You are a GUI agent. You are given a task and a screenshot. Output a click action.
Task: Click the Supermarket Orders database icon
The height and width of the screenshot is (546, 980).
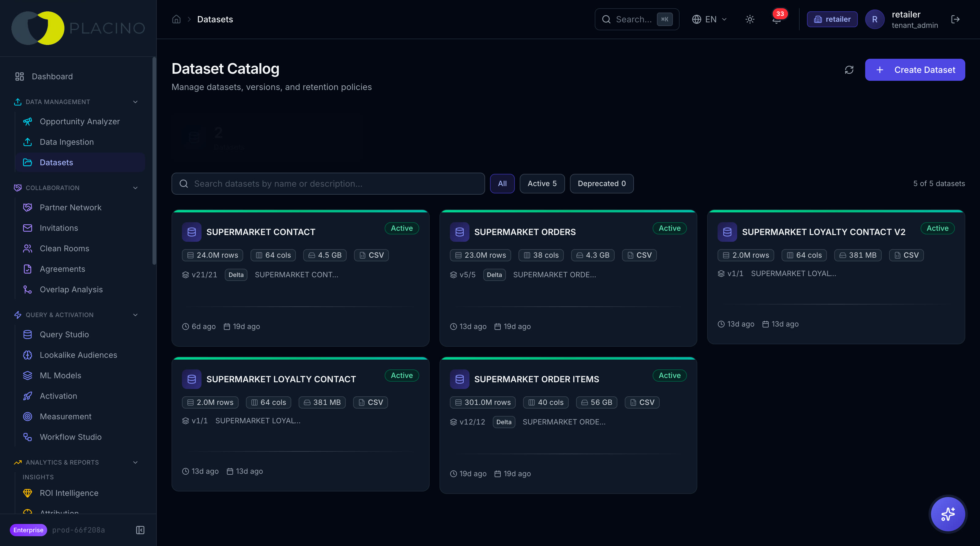click(460, 232)
